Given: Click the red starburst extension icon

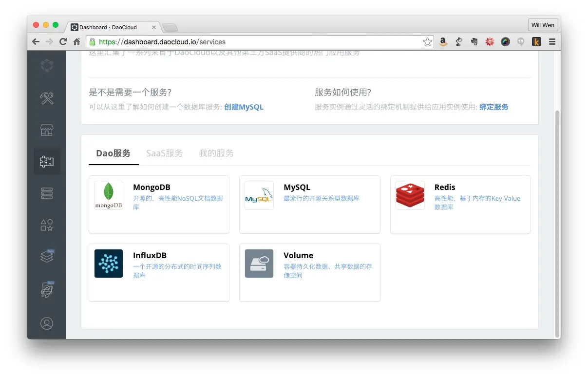Looking at the screenshot, I should (x=490, y=42).
